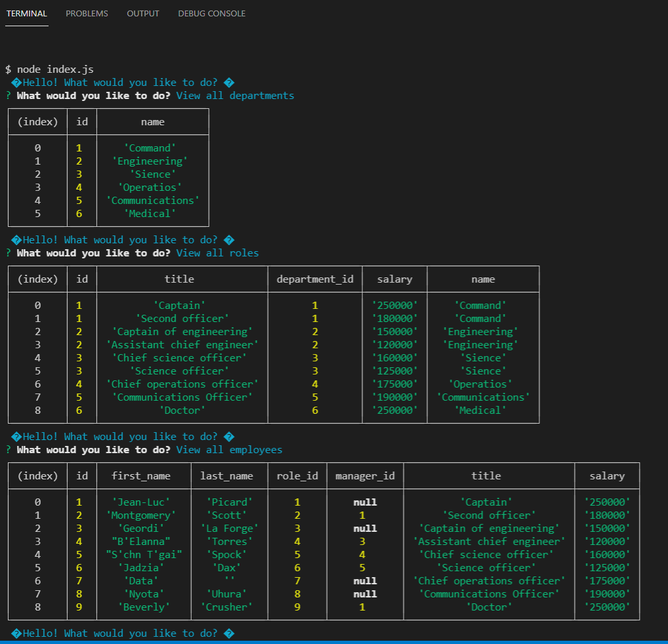The image size is (668, 644).
Task: Click the 'View all departments' answer text
Action: 235,96
